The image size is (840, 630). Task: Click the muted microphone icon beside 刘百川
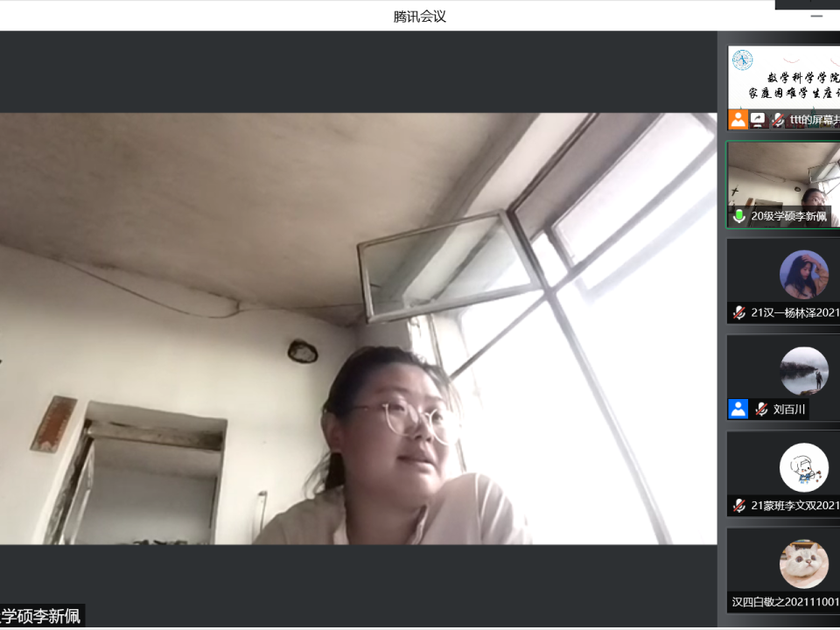pyautogui.click(x=761, y=409)
